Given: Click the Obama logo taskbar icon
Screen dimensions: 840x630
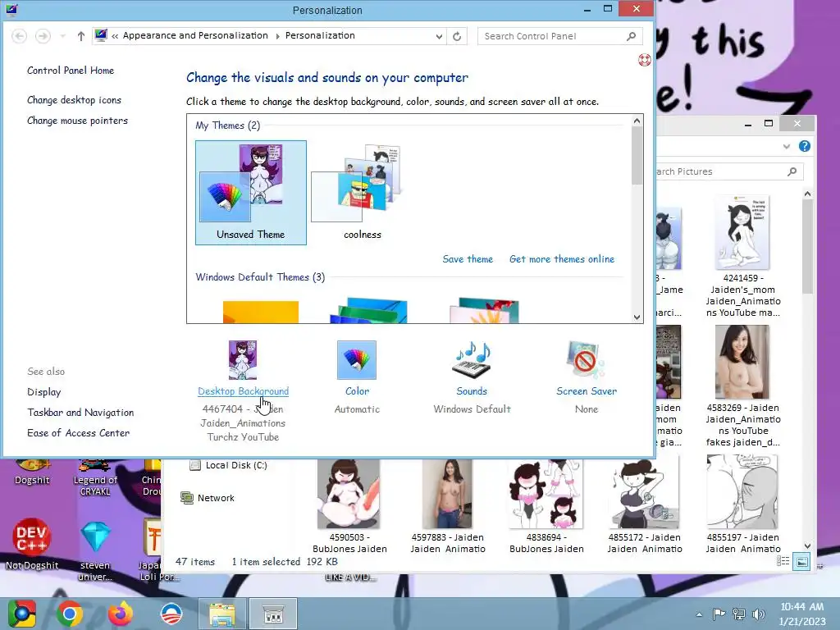Looking at the screenshot, I should 171,614.
